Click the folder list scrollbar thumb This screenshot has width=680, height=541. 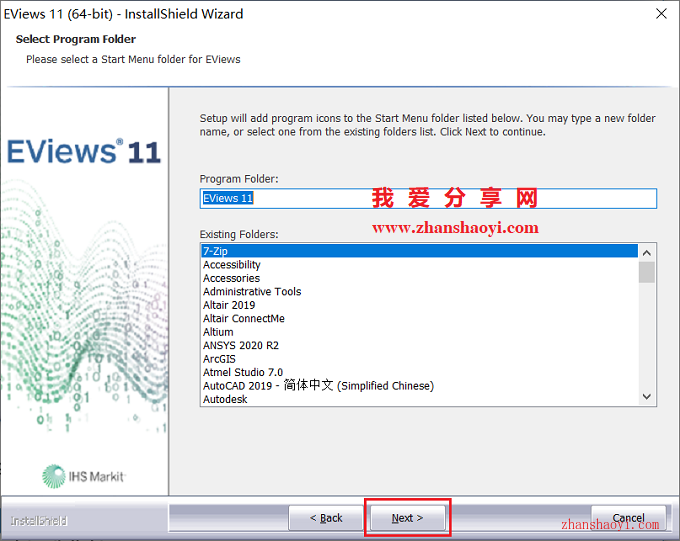(647, 272)
